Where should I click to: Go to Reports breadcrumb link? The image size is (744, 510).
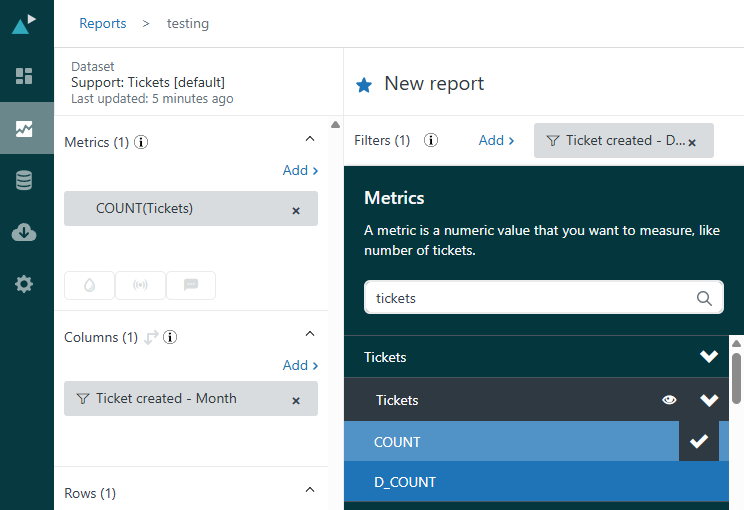(103, 23)
